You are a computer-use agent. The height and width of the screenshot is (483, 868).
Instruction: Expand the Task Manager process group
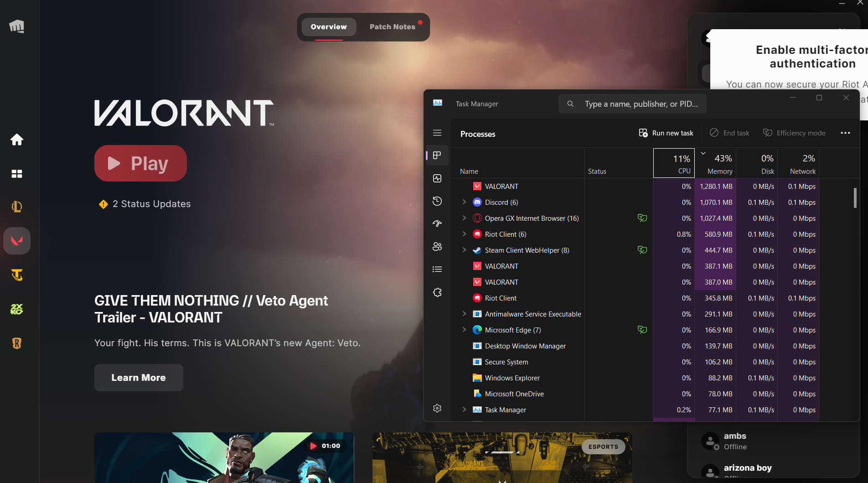click(x=464, y=410)
